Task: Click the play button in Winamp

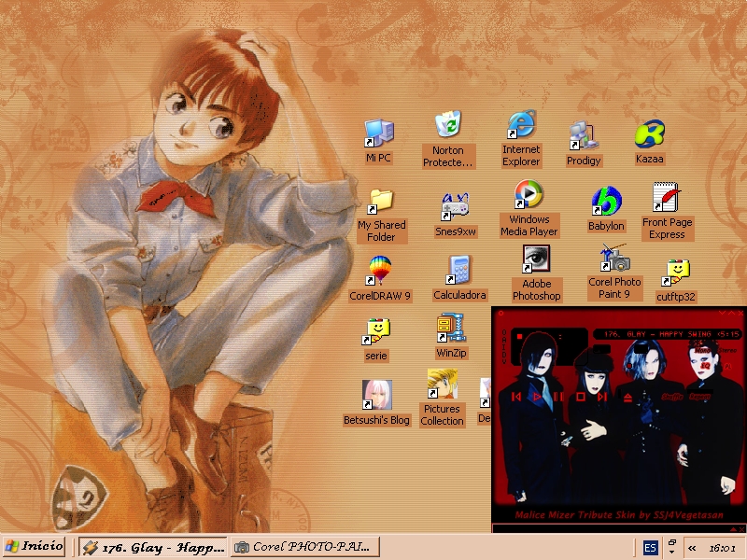Action: coord(537,397)
